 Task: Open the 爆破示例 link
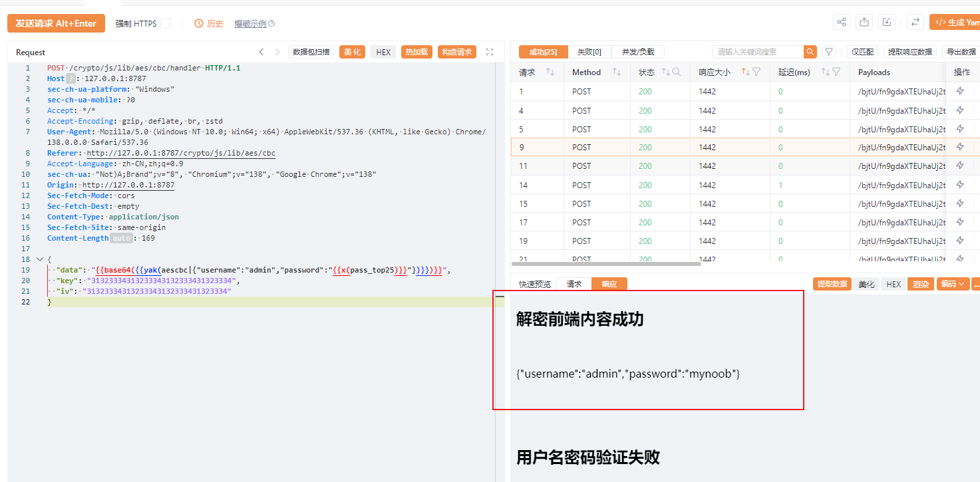click(x=250, y=24)
